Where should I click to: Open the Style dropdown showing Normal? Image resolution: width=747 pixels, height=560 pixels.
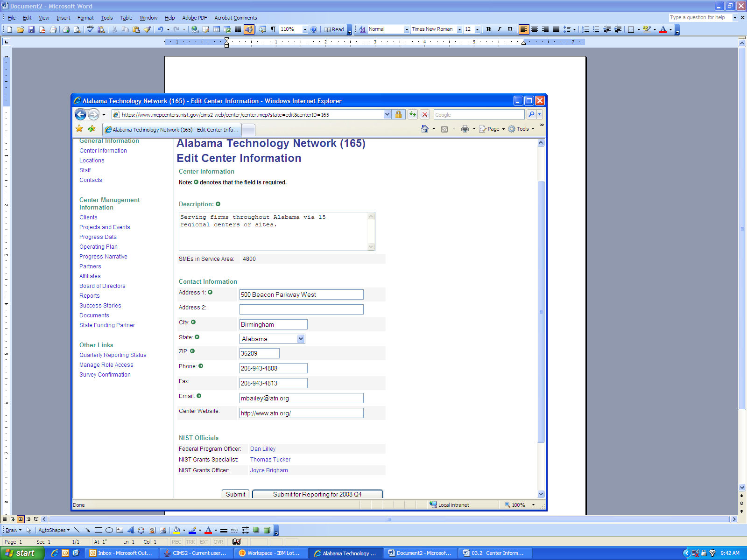pos(407,29)
